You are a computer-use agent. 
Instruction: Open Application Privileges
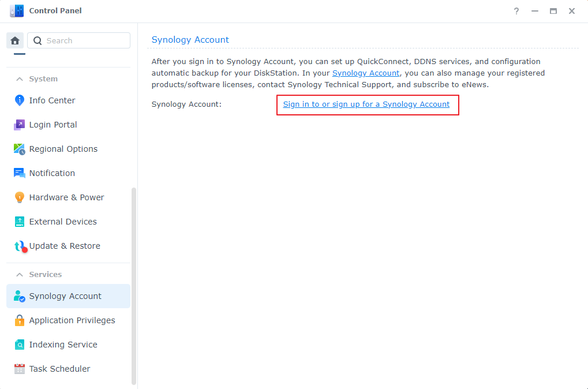pyautogui.click(x=68, y=320)
